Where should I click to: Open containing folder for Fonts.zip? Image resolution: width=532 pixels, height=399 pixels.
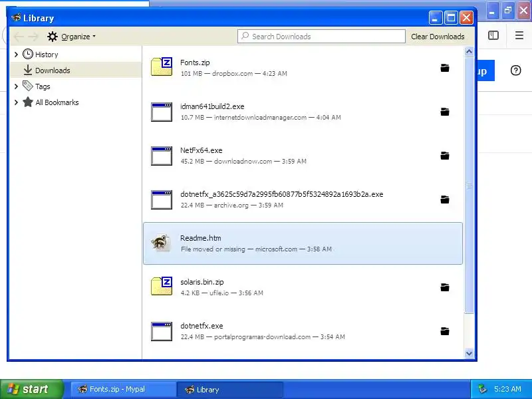[445, 68]
